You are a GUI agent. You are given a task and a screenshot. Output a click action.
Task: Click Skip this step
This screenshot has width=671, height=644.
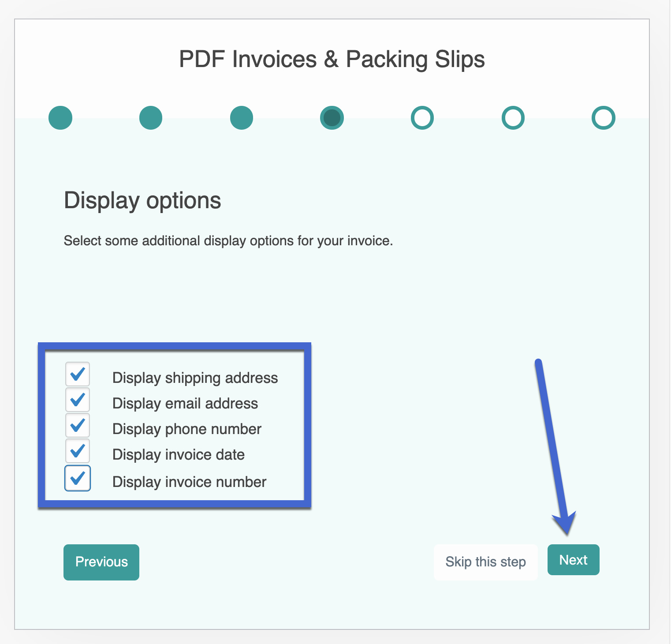[x=485, y=562]
